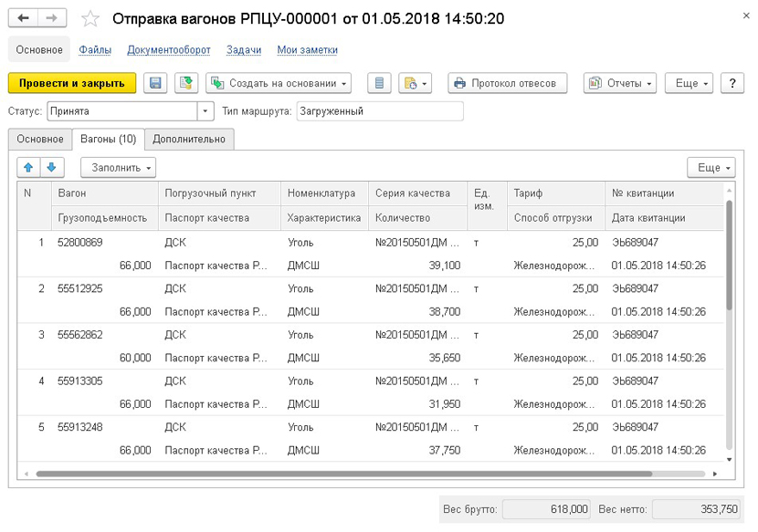The image size is (758, 532).
Task: Open the document movements list icon
Action: pyautogui.click(x=379, y=83)
